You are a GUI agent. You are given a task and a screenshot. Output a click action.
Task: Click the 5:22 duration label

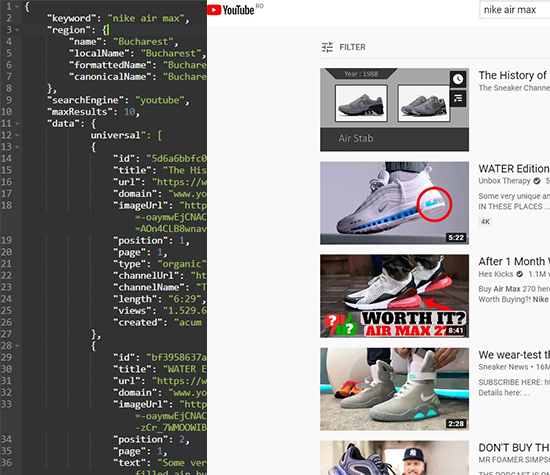[x=456, y=238]
